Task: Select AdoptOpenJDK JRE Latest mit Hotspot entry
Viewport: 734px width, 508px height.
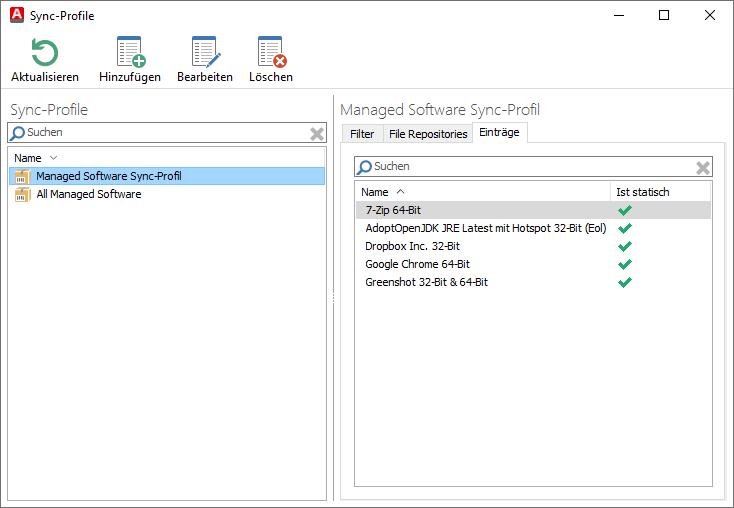Action: (x=534, y=228)
